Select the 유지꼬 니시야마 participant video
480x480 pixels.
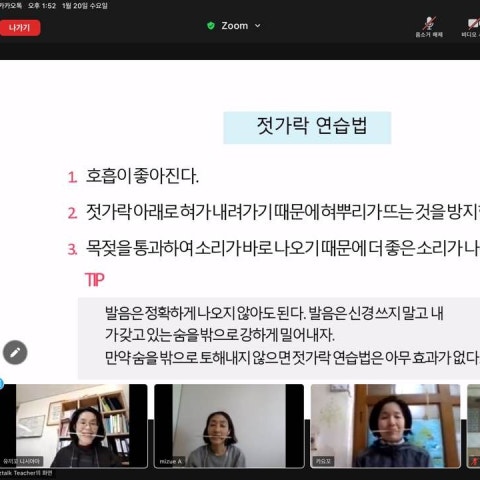[x=74, y=426]
